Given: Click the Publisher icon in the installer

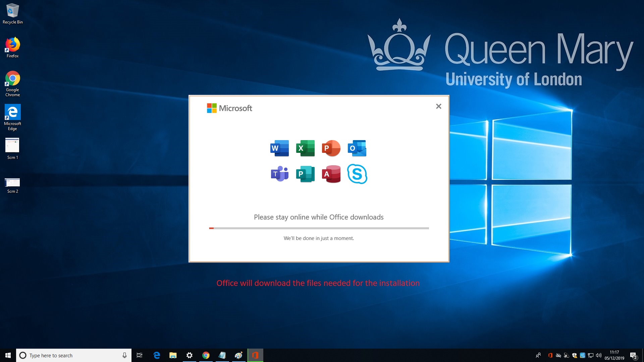Looking at the screenshot, I should coord(305,174).
